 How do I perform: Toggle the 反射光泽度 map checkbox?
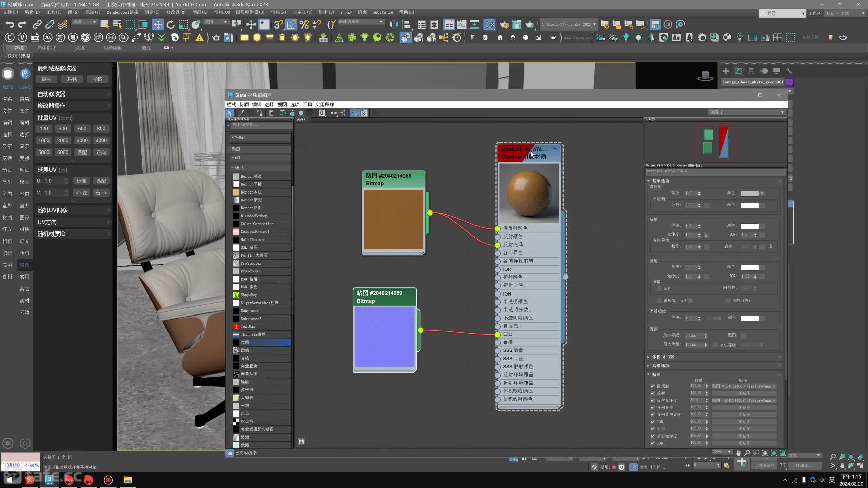tap(653, 400)
